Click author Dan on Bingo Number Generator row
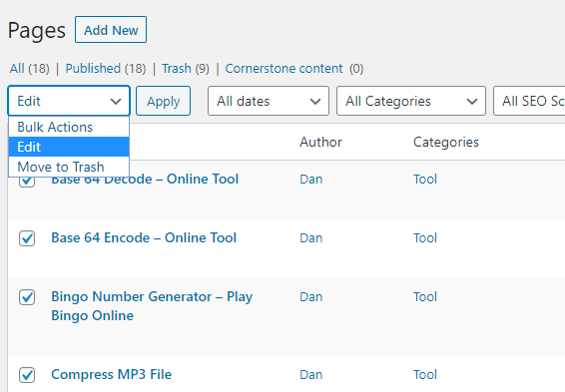This screenshot has width=565, height=392. 311,297
